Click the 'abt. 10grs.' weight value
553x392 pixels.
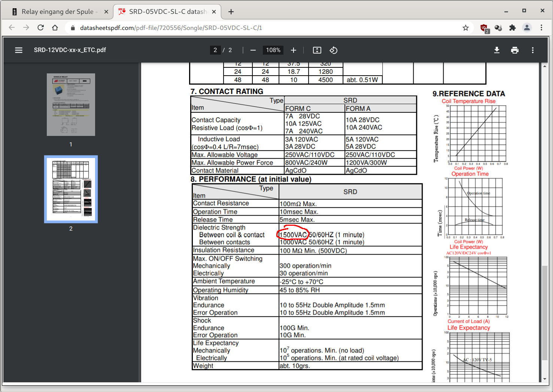(x=295, y=366)
